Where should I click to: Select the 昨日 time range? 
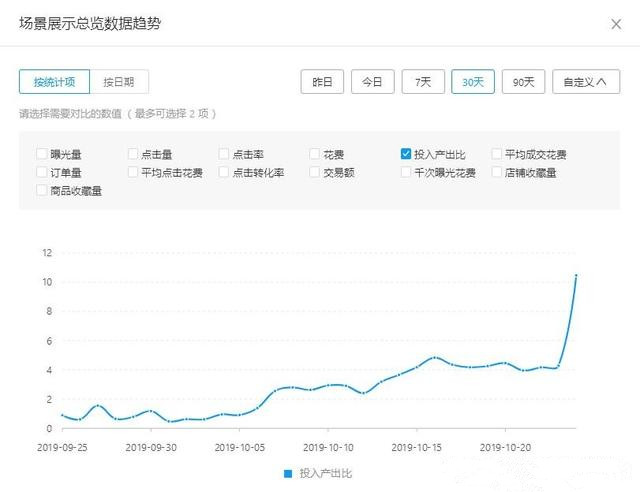point(322,82)
